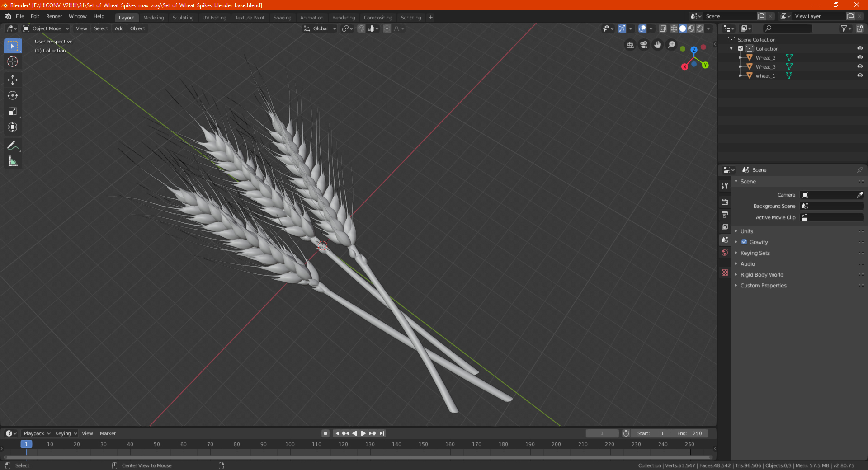868x470 pixels.
Task: Hide Wheat_2 in the outliner
Action: tap(860, 57)
